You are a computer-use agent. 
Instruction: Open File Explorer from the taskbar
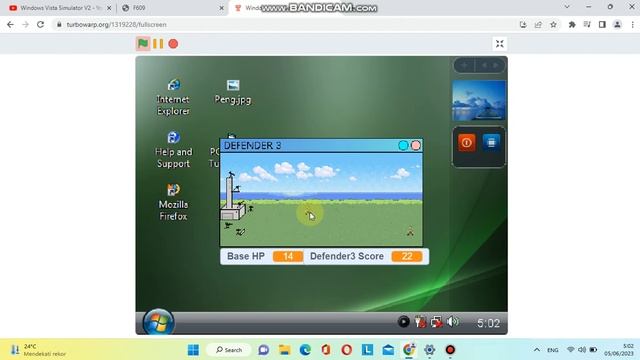[284, 350]
